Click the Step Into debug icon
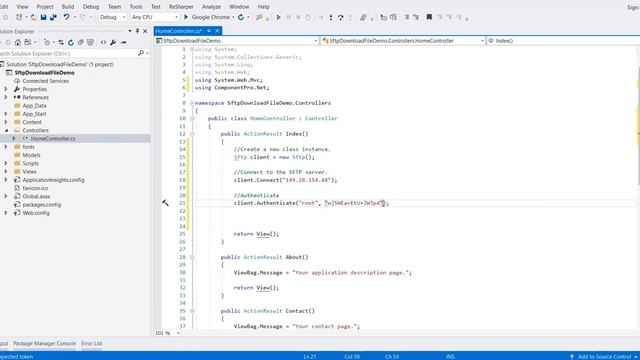Viewport: 640px width, 360px height. tap(331, 17)
